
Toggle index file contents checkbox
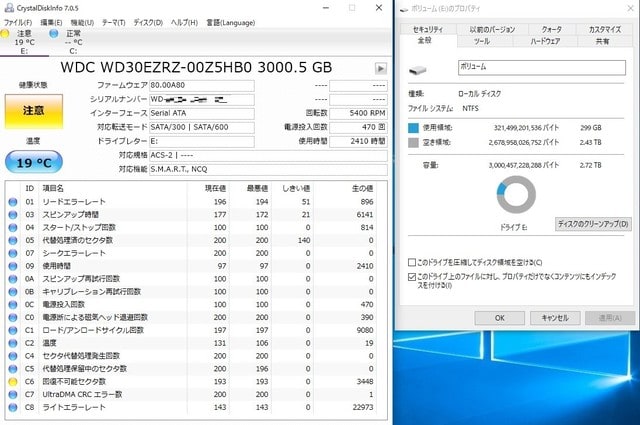(x=412, y=277)
